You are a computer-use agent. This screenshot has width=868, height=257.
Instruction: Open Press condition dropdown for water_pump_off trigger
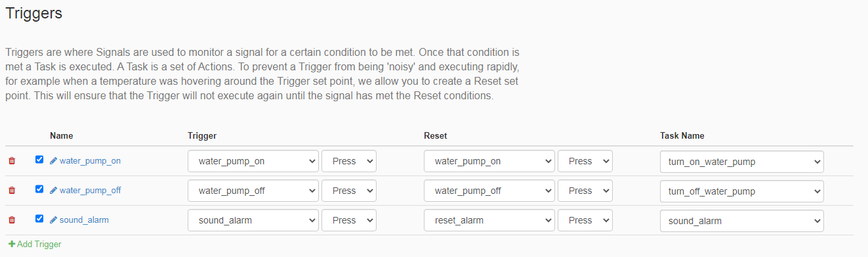349,191
